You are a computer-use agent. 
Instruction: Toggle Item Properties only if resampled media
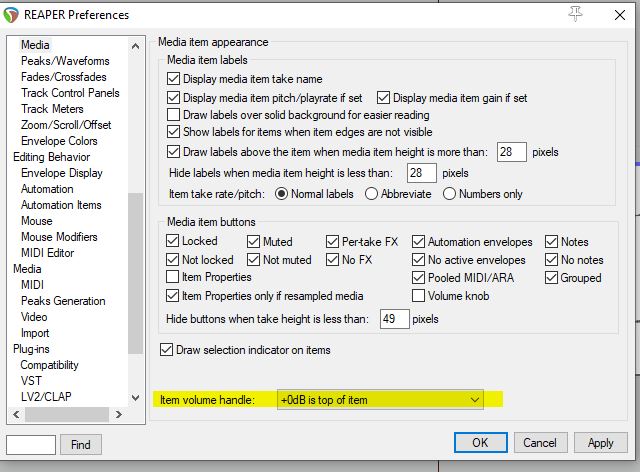point(172,295)
